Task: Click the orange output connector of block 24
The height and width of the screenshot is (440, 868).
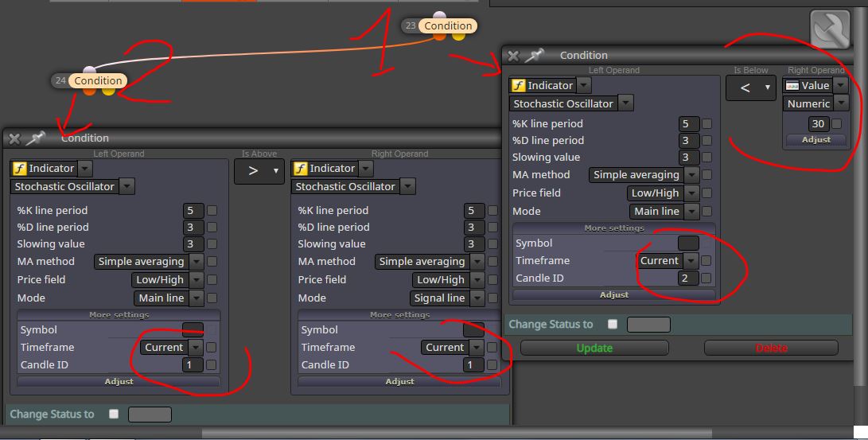Action: (90, 92)
